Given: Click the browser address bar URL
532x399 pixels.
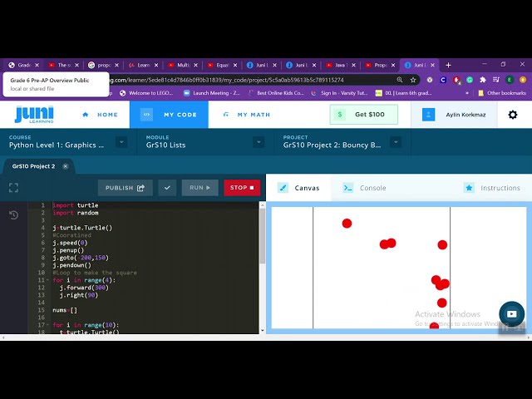Looking at the screenshot, I should [x=227, y=80].
